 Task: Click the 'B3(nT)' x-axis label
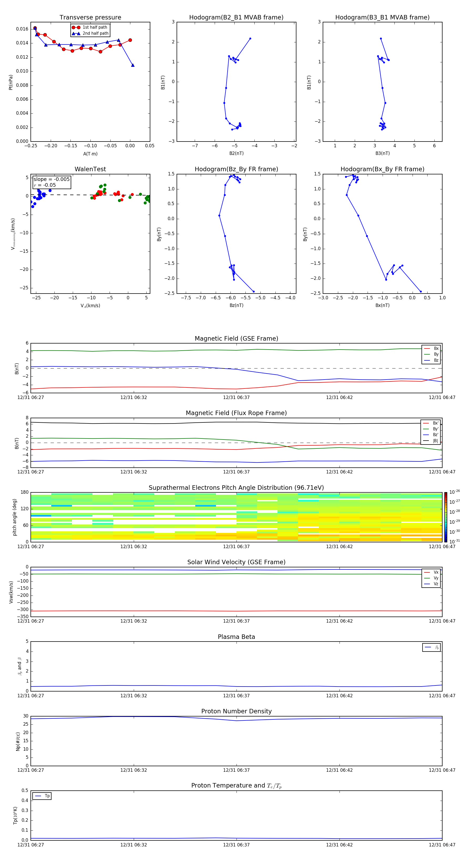click(382, 153)
